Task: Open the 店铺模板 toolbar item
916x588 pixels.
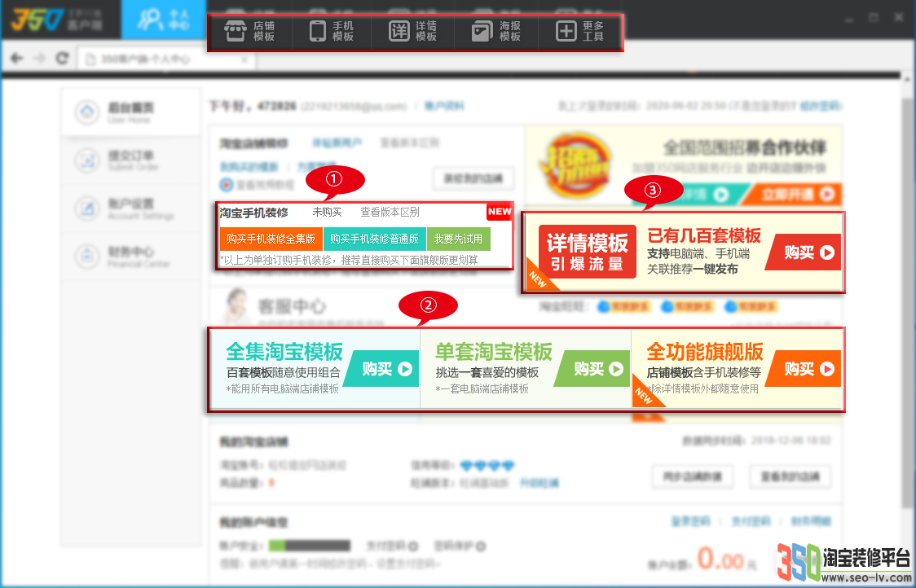Action: pos(250,32)
